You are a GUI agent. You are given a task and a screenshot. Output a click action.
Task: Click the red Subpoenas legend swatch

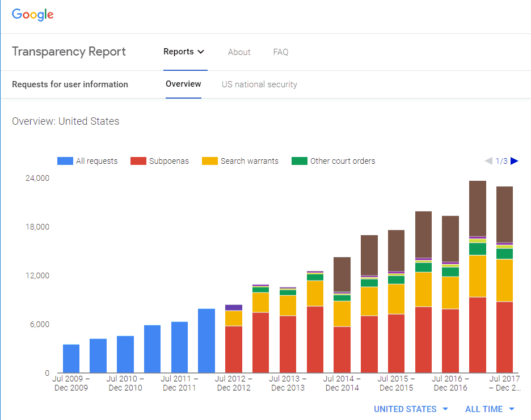point(138,161)
